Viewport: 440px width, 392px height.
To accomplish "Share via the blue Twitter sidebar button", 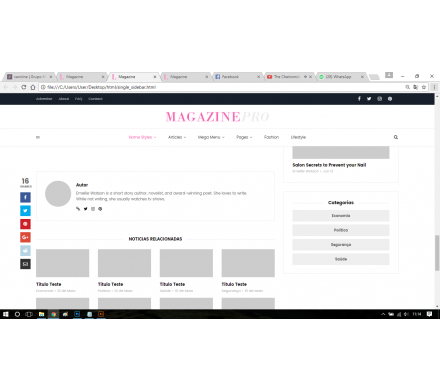I will click(25, 211).
